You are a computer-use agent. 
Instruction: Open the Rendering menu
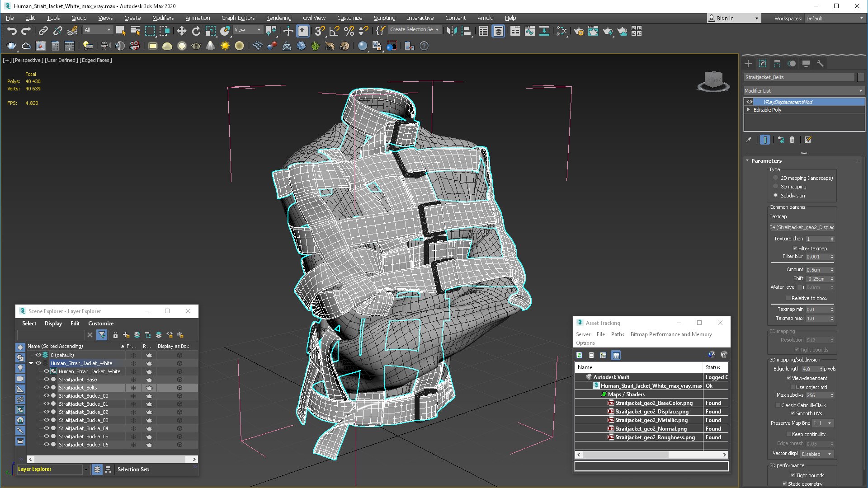[x=278, y=18]
